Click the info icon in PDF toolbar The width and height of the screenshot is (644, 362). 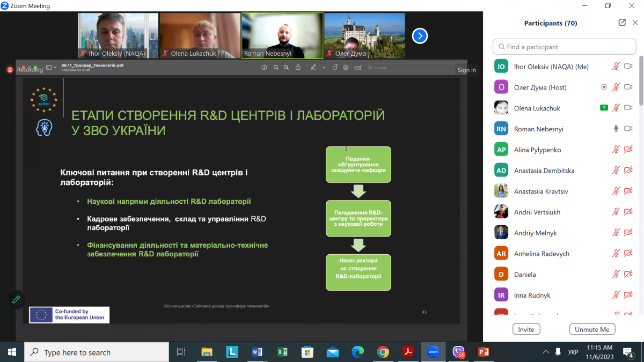[x=264, y=68]
